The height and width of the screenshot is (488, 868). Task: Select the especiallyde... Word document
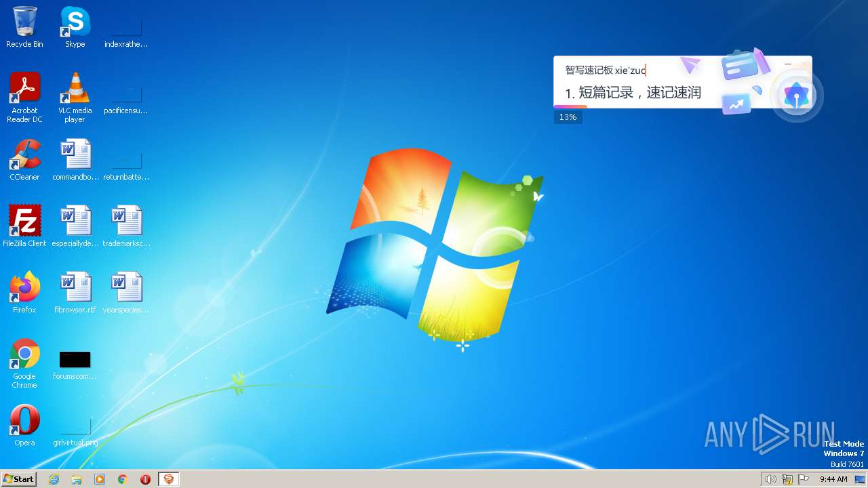pos(75,226)
